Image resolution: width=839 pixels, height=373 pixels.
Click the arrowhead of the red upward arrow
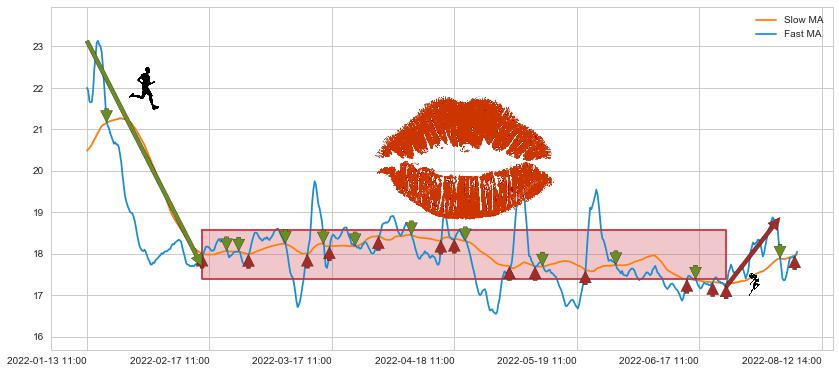pyautogui.click(x=775, y=224)
